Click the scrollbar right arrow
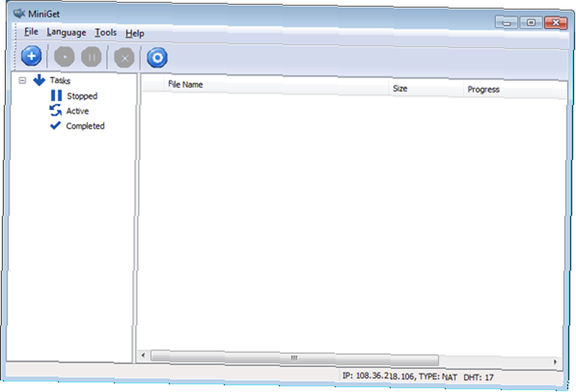The width and height of the screenshot is (576, 392). 555,362
